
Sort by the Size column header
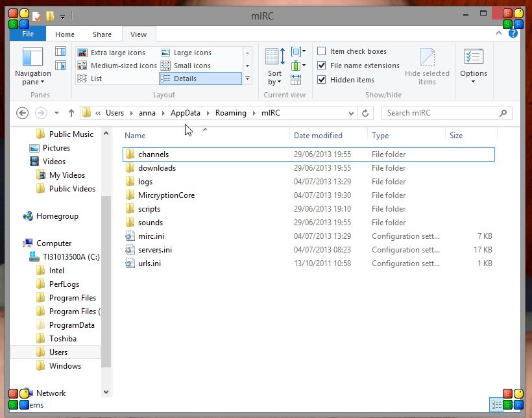(471, 136)
